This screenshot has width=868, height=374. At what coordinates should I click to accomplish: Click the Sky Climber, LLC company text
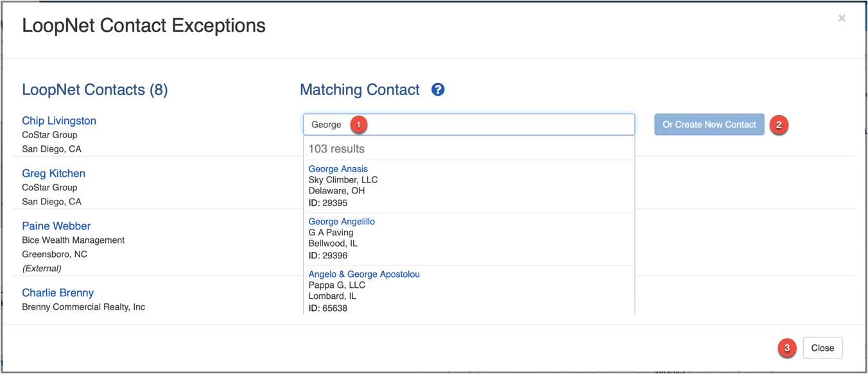(343, 180)
